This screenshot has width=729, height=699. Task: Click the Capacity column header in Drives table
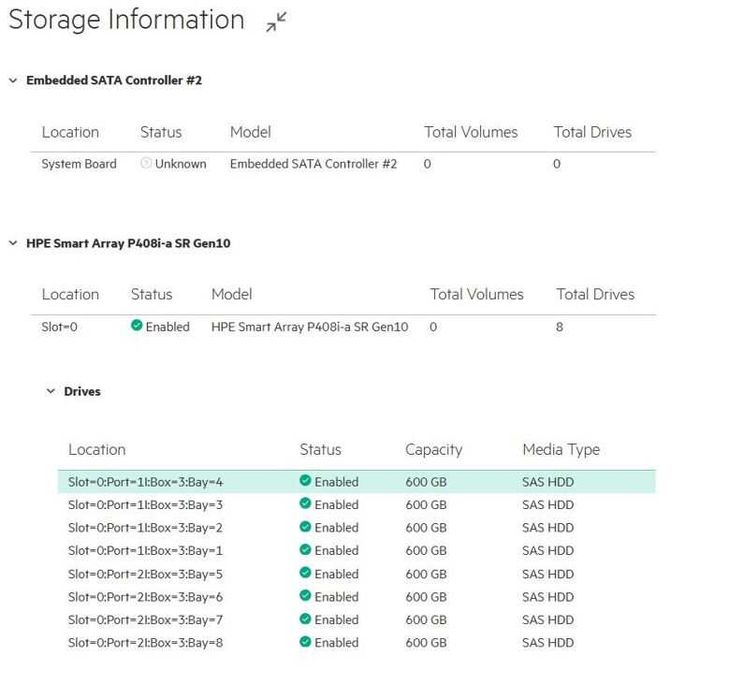434,450
